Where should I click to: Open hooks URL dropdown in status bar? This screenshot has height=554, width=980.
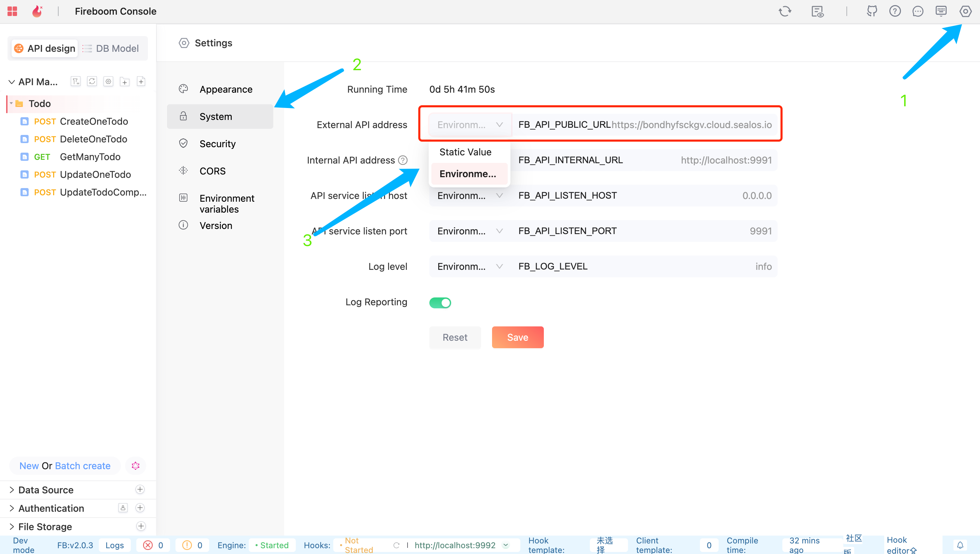(506, 545)
